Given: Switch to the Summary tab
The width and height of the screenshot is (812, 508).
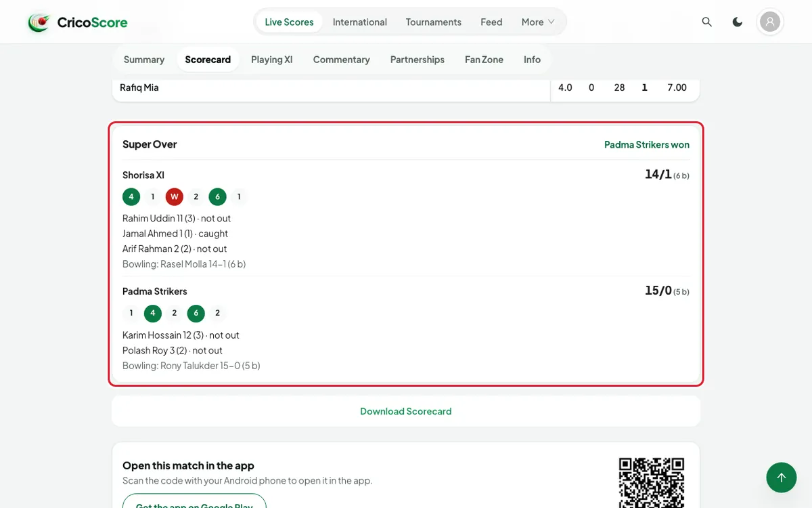Looking at the screenshot, I should click(x=144, y=60).
